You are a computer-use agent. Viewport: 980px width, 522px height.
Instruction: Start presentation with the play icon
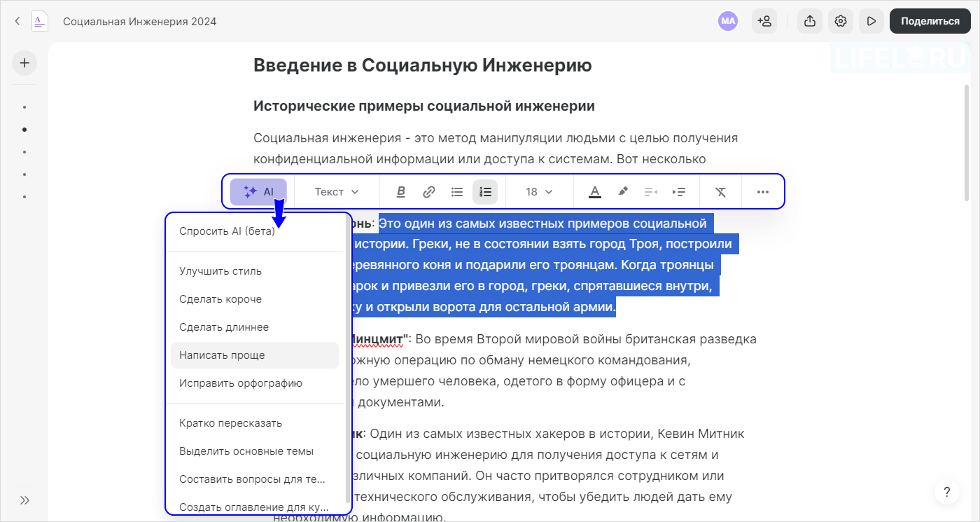pyautogui.click(x=871, y=21)
